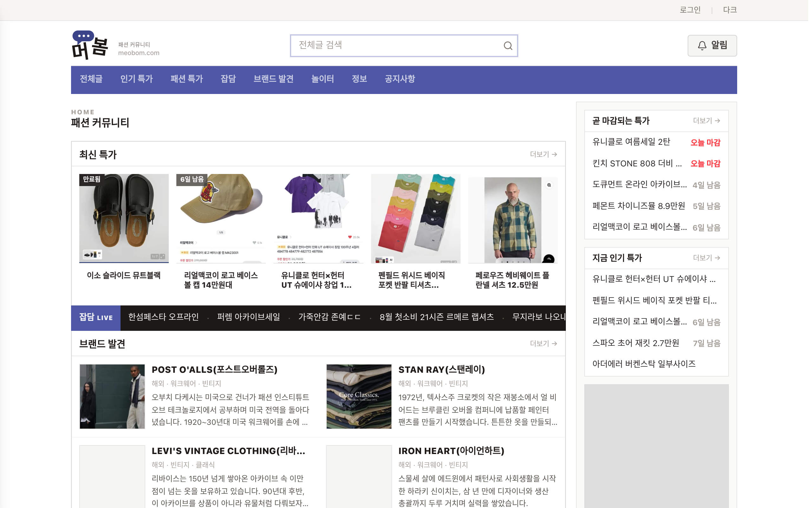Open the 패션 특가 menu tab
Image resolution: width=812 pixels, height=508 pixels.
187,79
